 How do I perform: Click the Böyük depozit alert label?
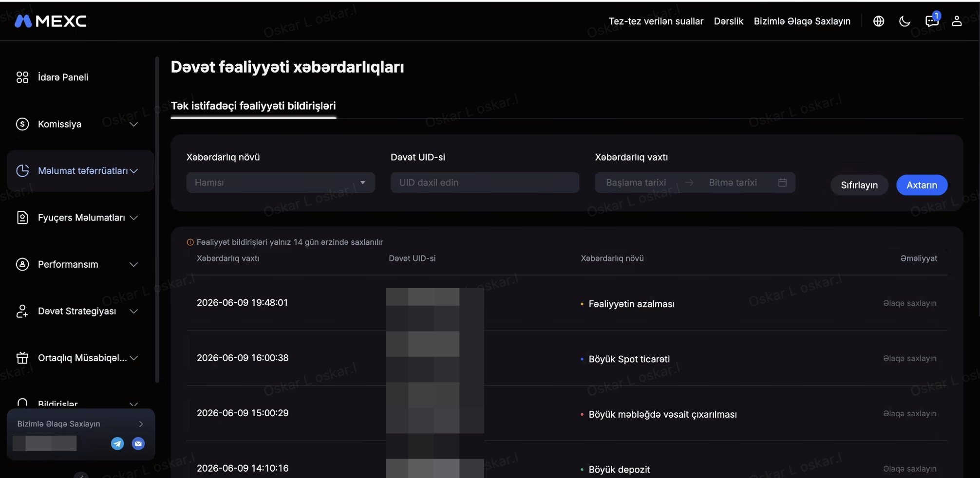[x=619, y=470]
